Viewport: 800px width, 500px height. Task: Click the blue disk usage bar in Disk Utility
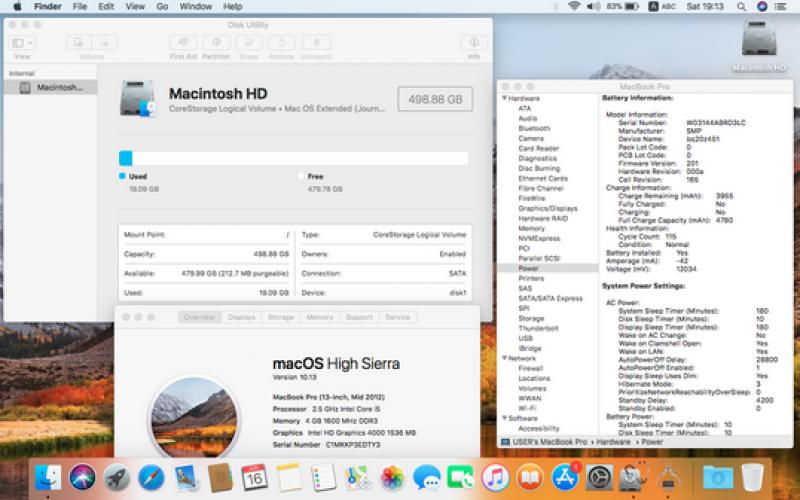click(126, 158)
